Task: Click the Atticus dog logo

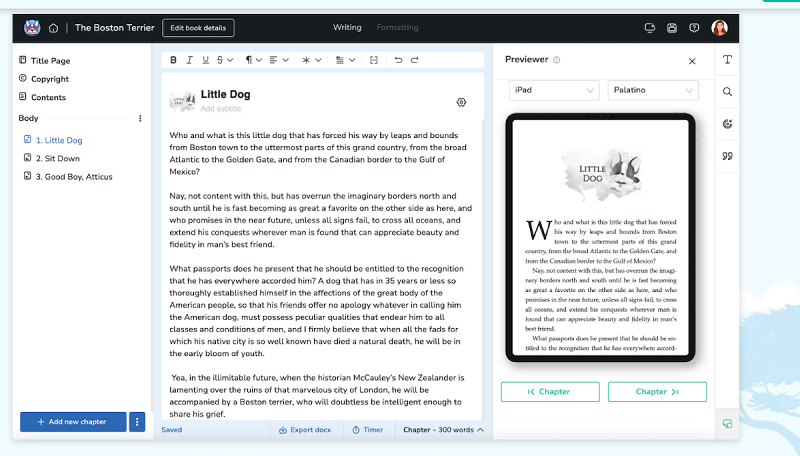Action: 32,28
